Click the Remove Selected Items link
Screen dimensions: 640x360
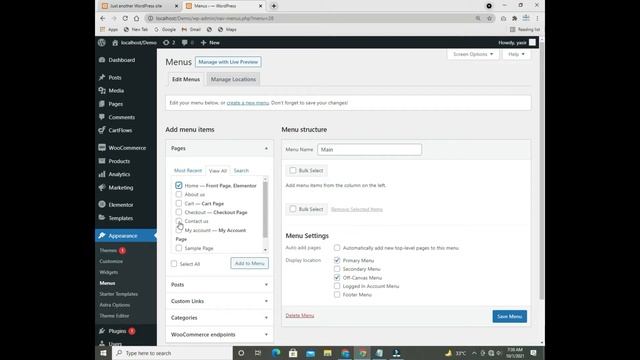tap(357, 209)
